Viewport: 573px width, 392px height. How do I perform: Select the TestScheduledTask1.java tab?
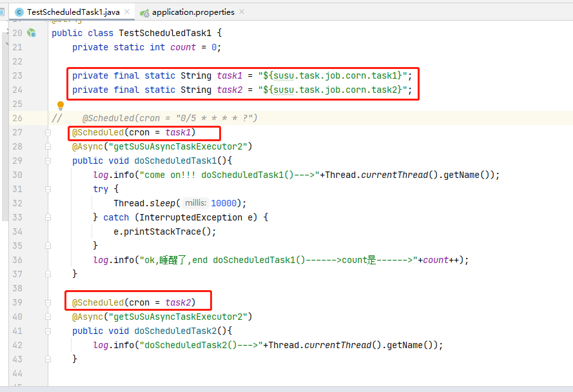coord(71,11)
